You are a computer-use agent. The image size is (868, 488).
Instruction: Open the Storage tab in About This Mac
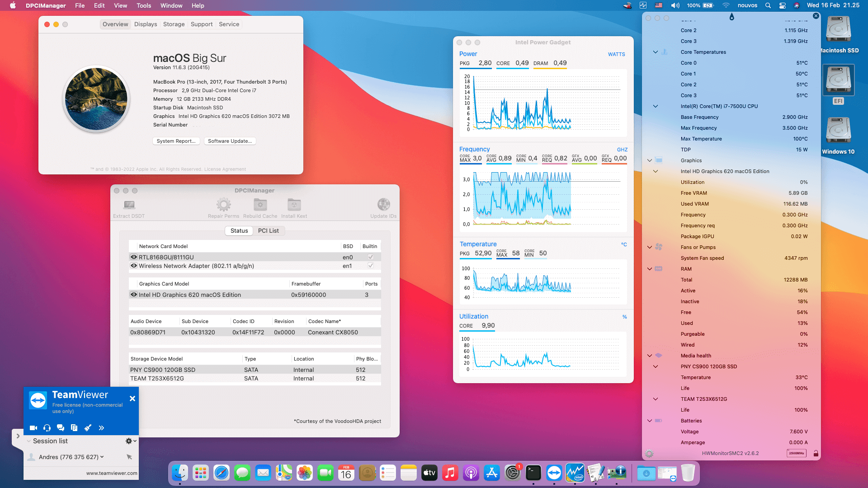tap(174, 24)
